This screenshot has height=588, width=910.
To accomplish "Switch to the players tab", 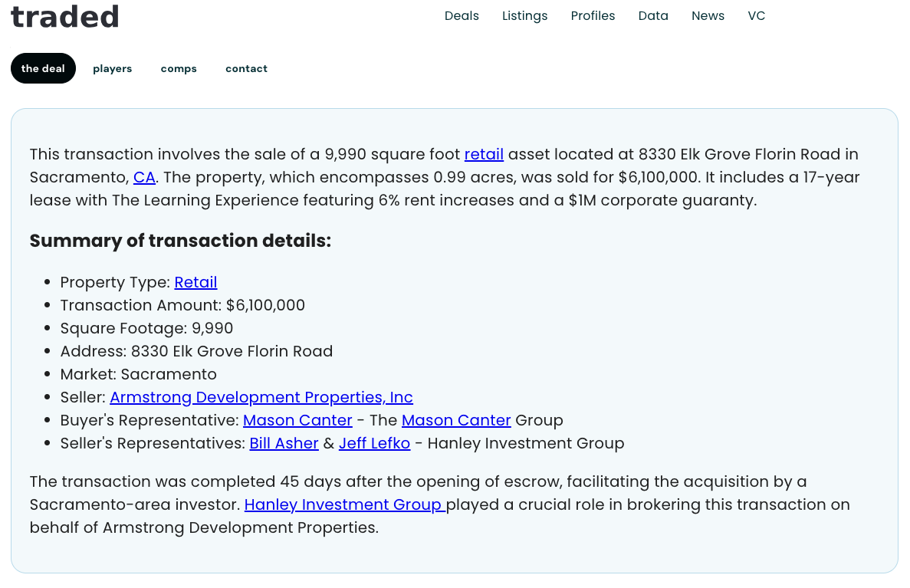I will click(113, 68).
